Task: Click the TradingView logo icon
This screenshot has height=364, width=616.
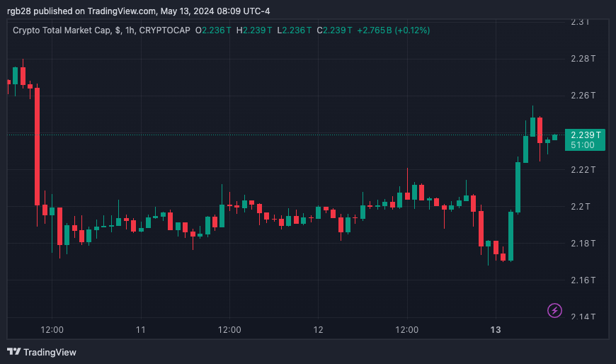Action: 13,352
